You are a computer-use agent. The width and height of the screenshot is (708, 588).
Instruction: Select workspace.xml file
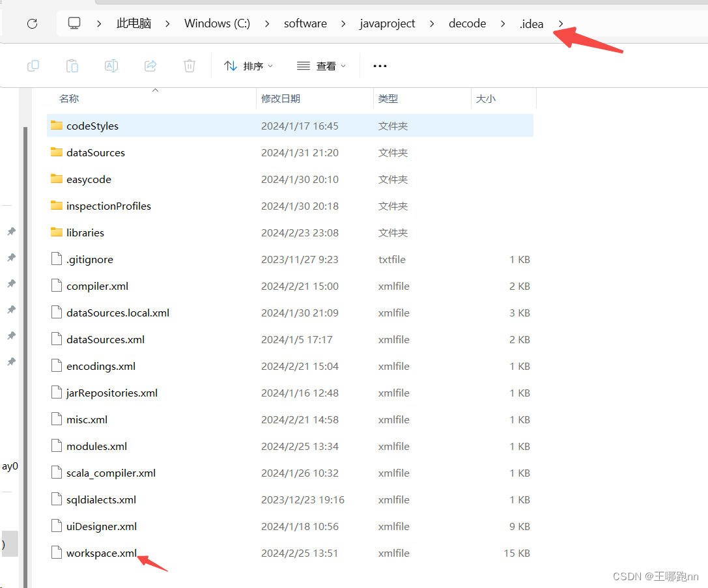(x=290, y=553)
